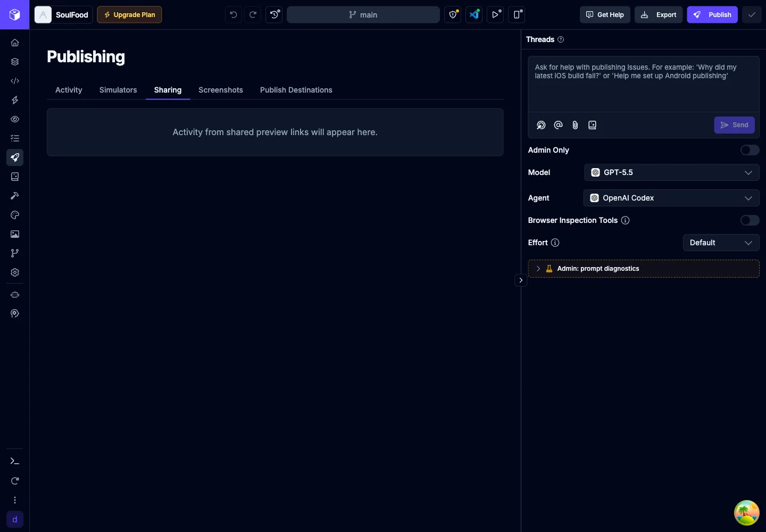Click the checkmark button beside Publish

point(752,15)
